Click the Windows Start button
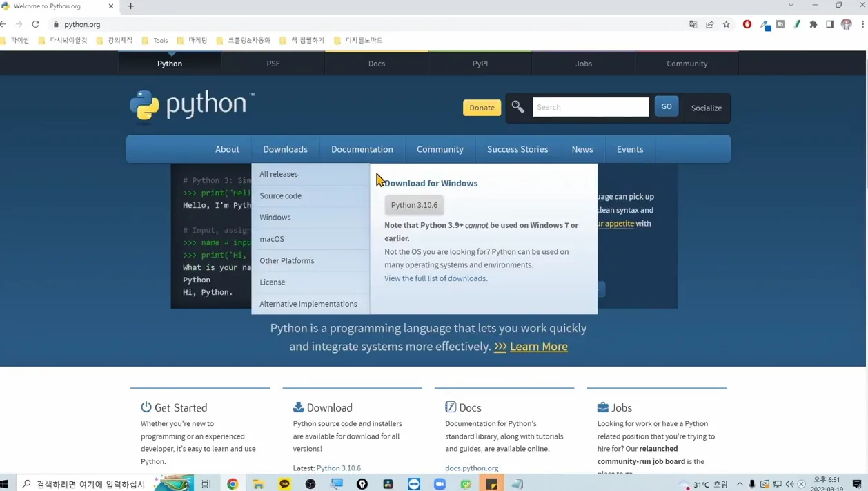 (4, 484)
